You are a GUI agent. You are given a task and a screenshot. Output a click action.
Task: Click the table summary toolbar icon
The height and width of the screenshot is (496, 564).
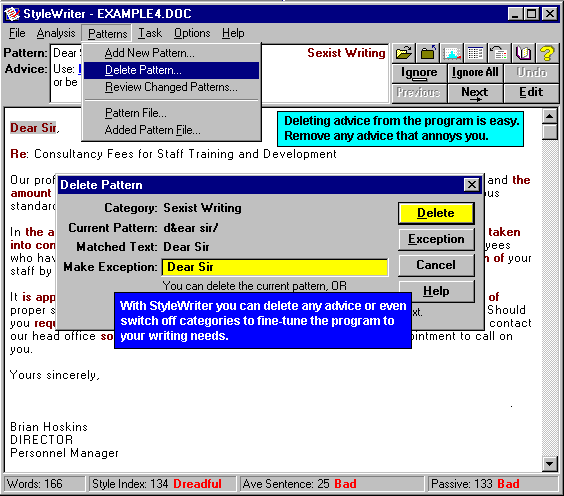pos(476,54)
